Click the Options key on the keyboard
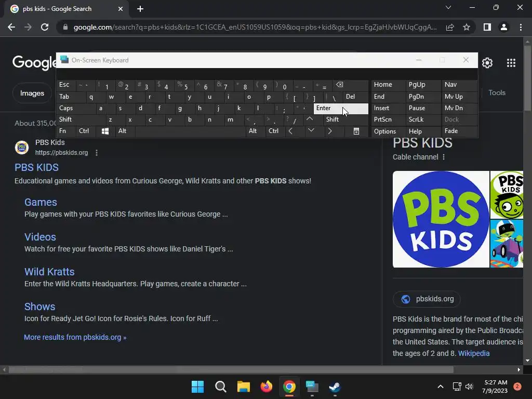Image resolution: width=532 pixels, height=399 pixels. (388, 131)
